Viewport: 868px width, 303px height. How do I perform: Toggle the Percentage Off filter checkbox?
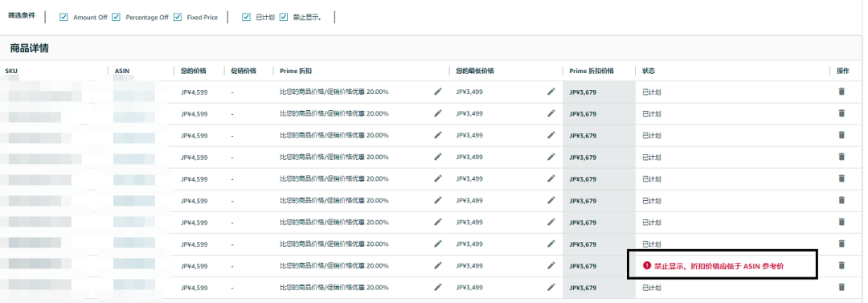click(117, 17)
